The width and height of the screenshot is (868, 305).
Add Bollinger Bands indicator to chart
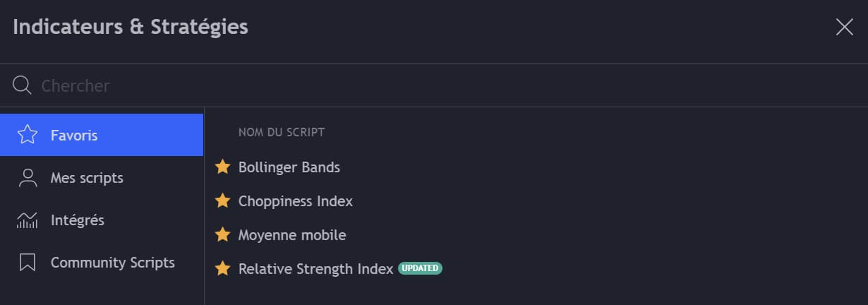point(289,167)
